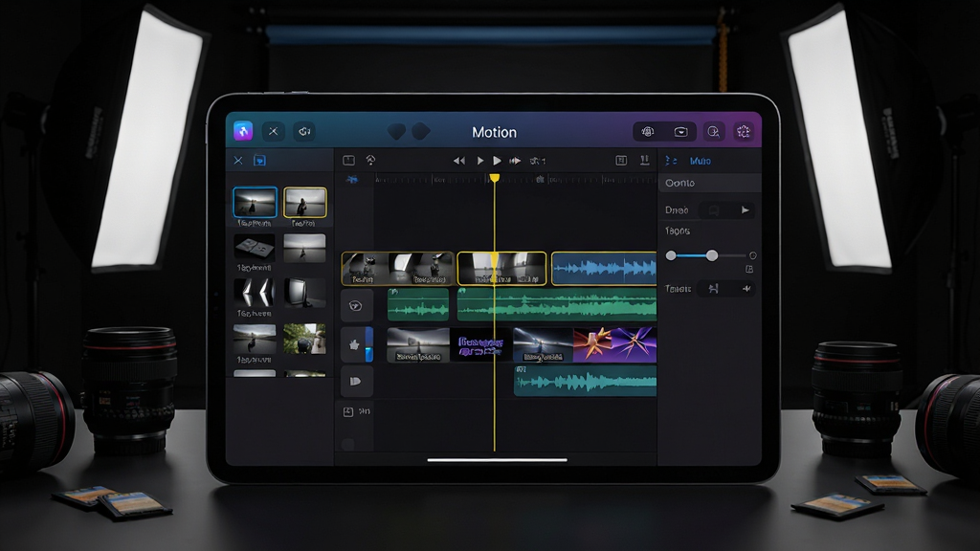Click the upward share arrow icon
Image resolution: width=980 pixels, height=551 pixels.
tap(370, 161)
